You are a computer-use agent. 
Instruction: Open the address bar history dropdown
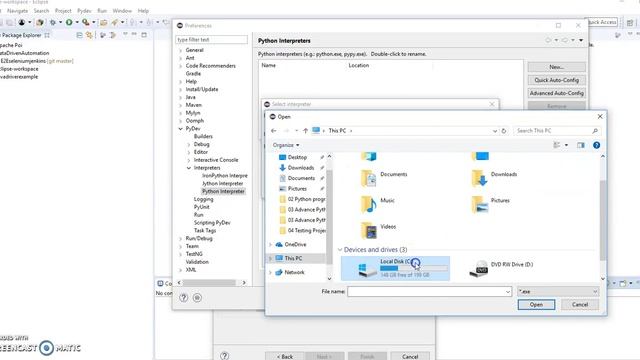pyautogui.click(x=495, y=131)
